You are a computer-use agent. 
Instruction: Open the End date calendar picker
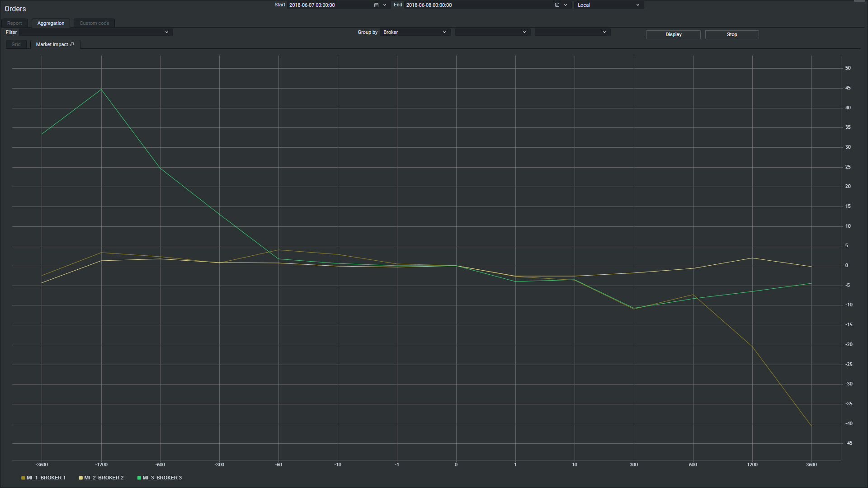557,5
